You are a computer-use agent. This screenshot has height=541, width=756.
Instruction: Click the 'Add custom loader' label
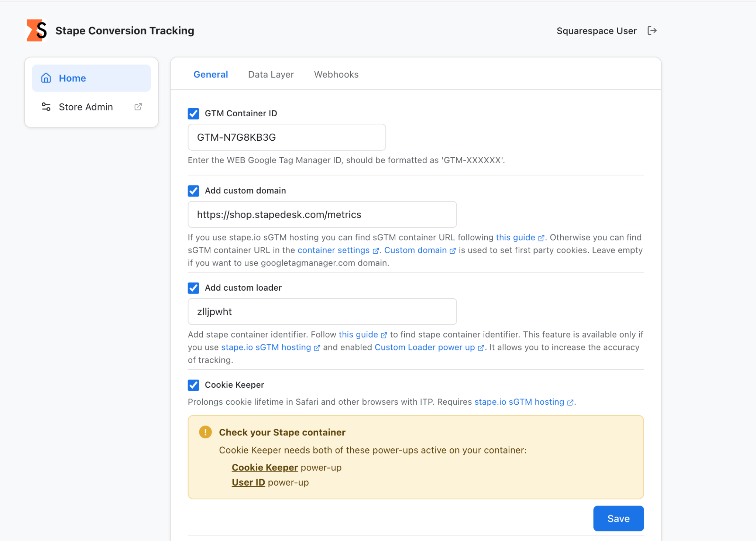(243, 288)
